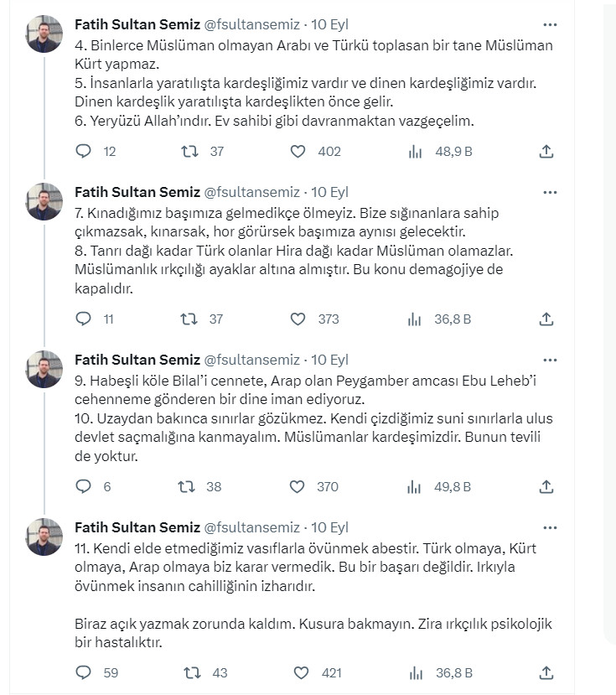Open more options on first tweet
This screenshot has height=695, width=616.
pos(550,25)
